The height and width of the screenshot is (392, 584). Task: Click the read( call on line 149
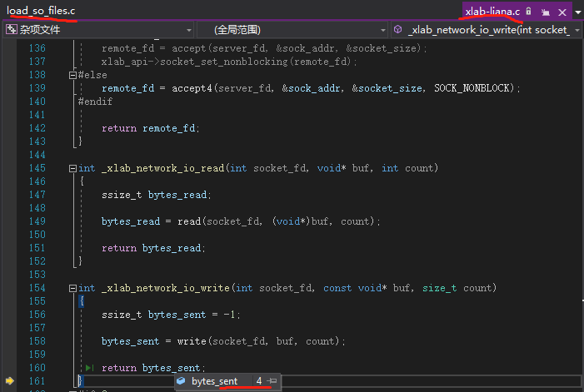click(190, 221)
